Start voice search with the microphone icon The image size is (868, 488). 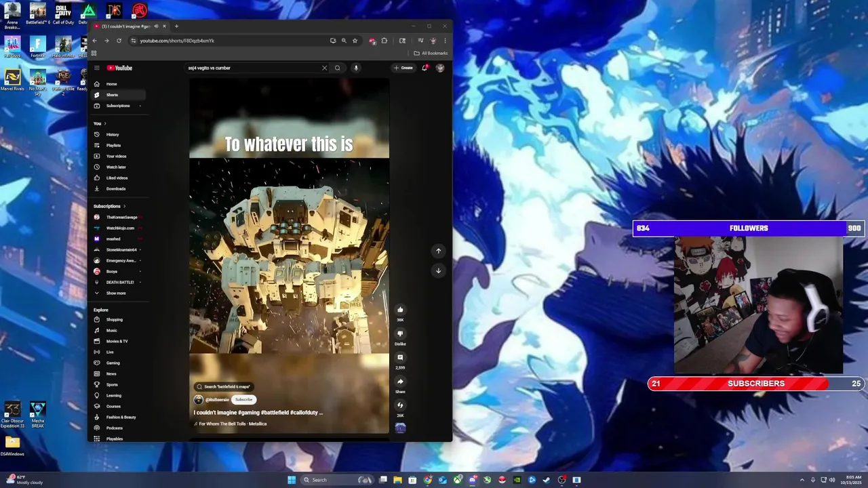coord(355,68)
